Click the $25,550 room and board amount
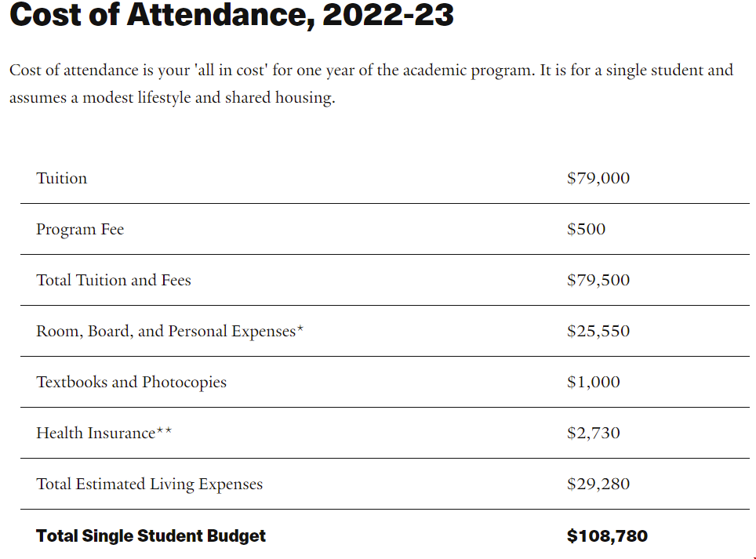The image size is (756, 559). tap(598, 331)
